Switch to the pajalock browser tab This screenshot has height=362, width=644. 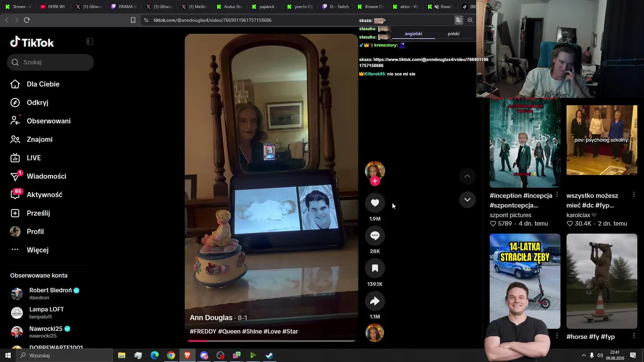click(264, 7)
